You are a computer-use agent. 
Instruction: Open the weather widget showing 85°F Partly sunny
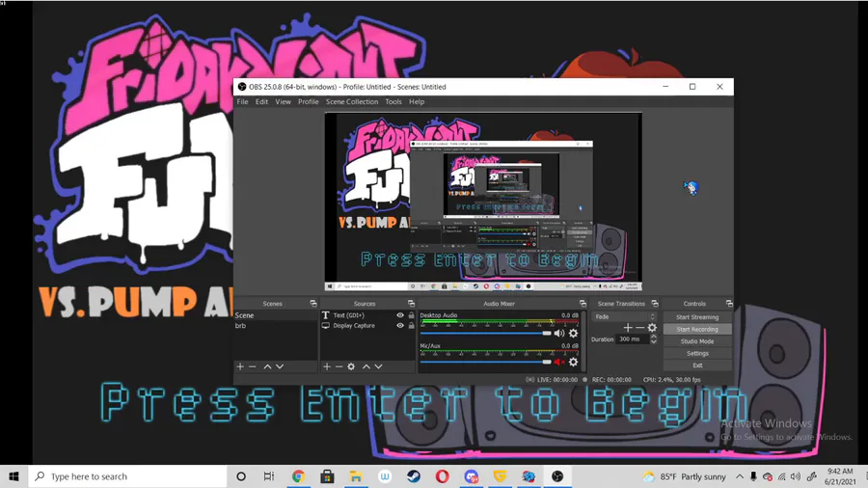[684, 476]
